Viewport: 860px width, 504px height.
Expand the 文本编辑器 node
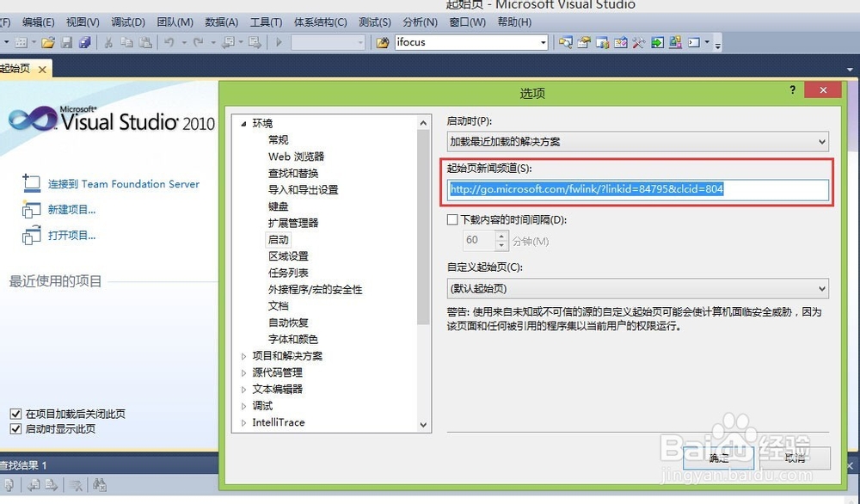tap(243, 390)
